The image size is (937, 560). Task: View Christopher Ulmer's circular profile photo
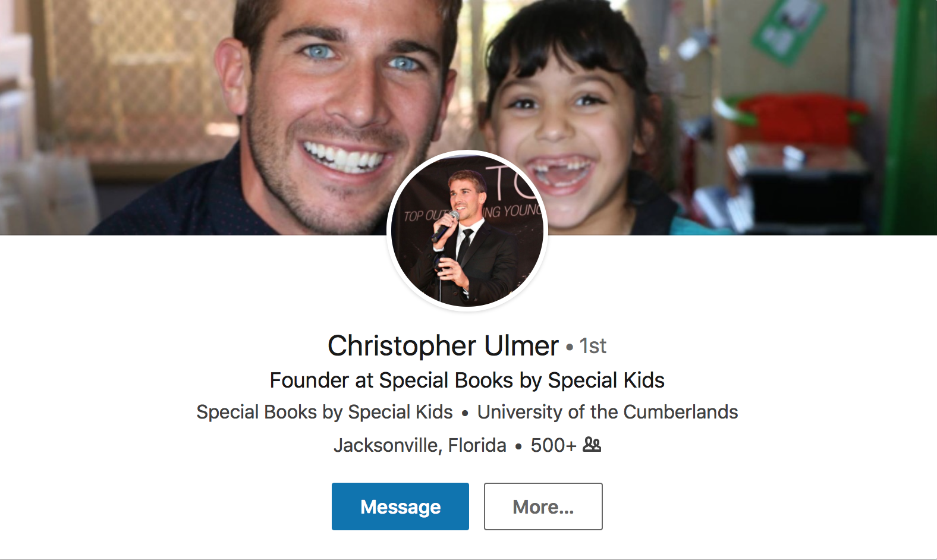coord(467,231)
